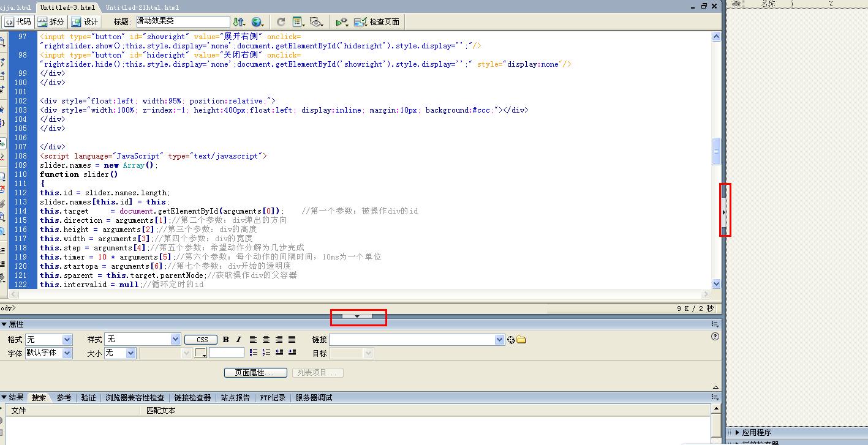Click the Refresh Design View icon
Image resolution: width=868 pixels, height=445 pixels.
coord(281,22)
